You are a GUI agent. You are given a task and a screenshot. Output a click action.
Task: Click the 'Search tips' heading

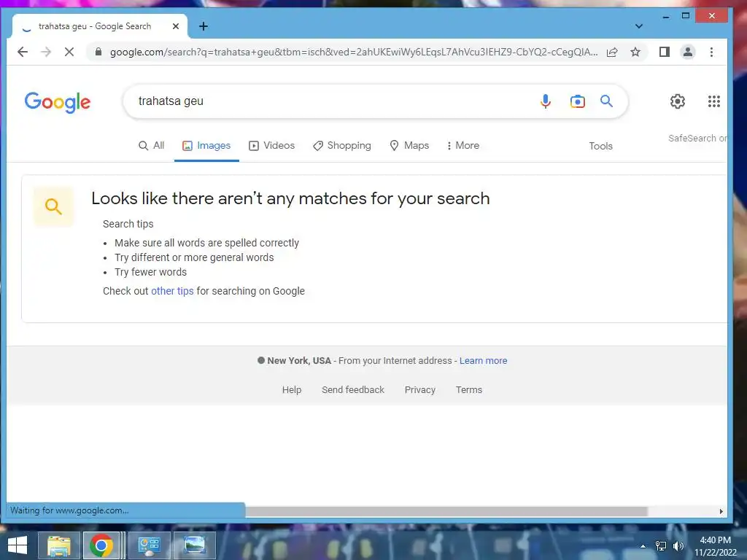click(x=128, y=224)
